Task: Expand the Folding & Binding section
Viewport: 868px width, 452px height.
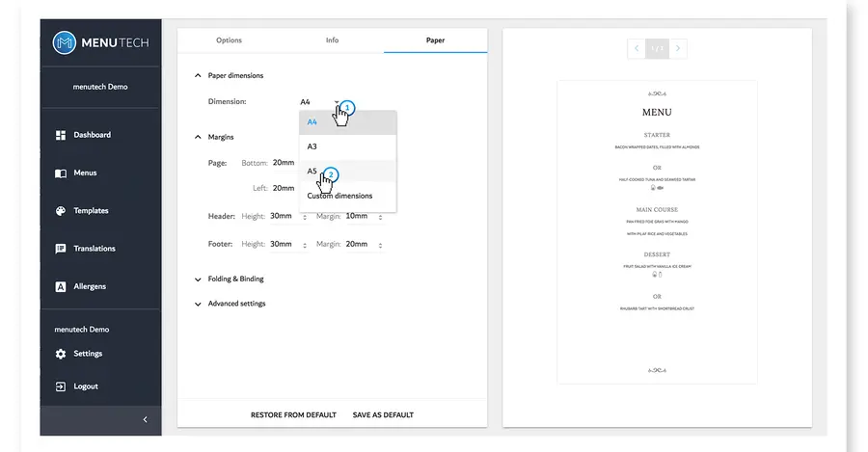Action: pos(199,279)
